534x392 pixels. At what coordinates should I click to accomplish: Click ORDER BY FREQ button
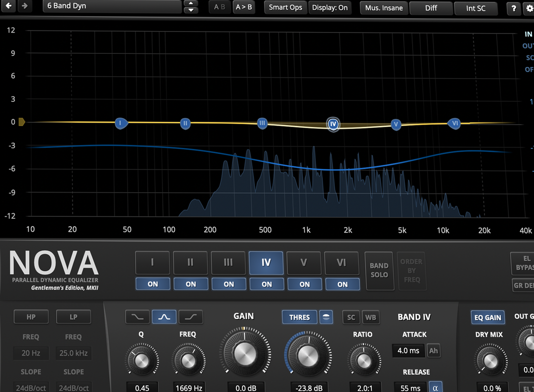[412, 271]
